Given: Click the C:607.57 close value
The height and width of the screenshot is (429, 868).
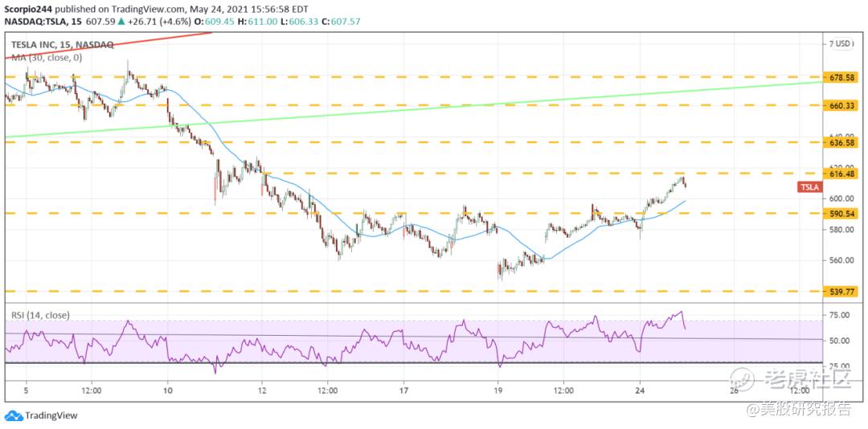Looking at the screenshot, I should click(x=342, y=22).
